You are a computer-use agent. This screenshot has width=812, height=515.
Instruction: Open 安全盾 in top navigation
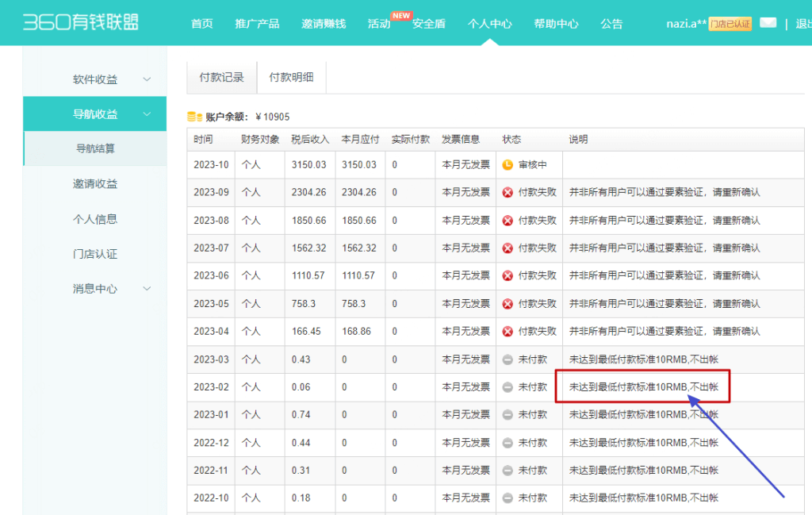pos(429,24)
